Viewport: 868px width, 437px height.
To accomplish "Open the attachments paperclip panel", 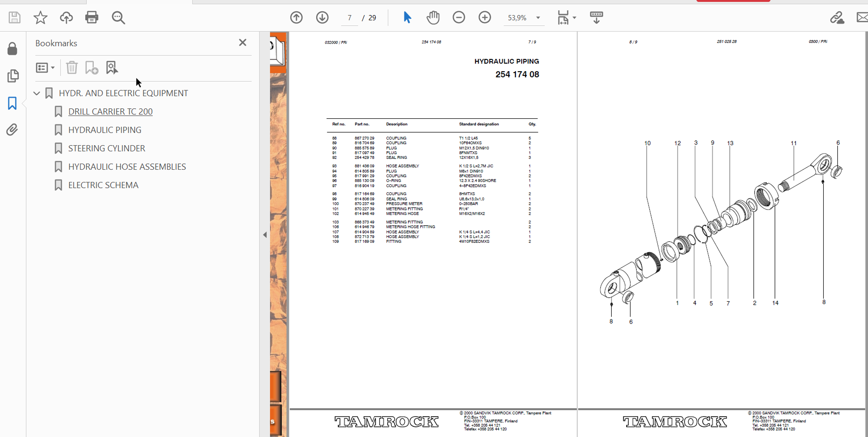I will click(13, 130).
